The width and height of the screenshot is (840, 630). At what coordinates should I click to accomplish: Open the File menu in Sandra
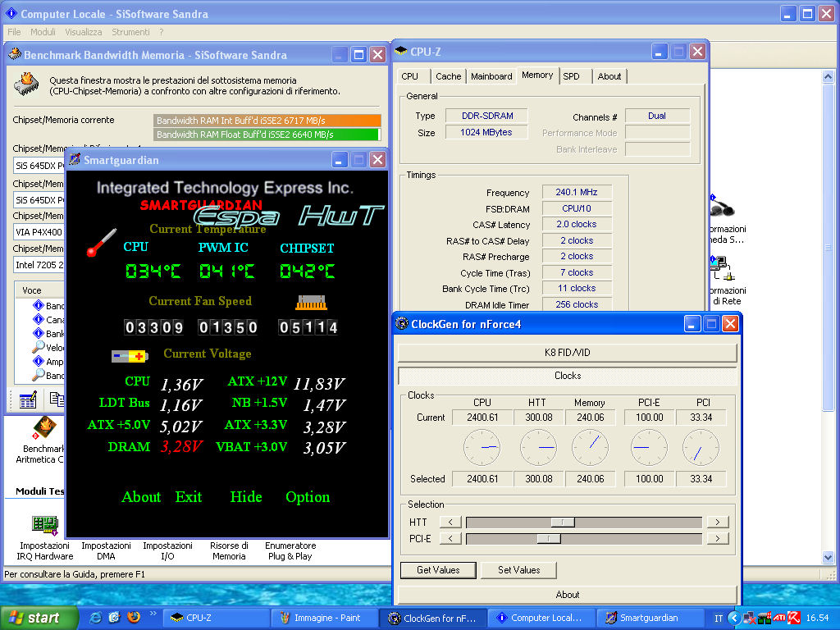click(x=14, y=32)
